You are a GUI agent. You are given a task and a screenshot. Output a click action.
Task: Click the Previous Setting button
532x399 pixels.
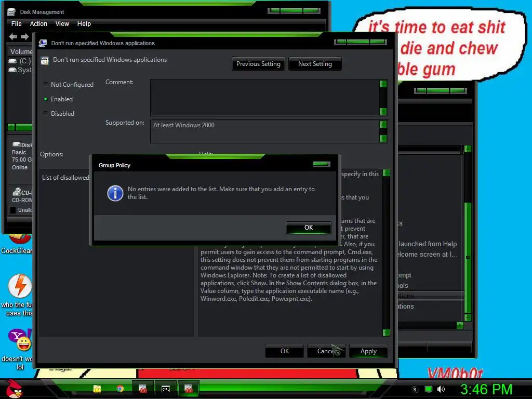pos(258,64)
